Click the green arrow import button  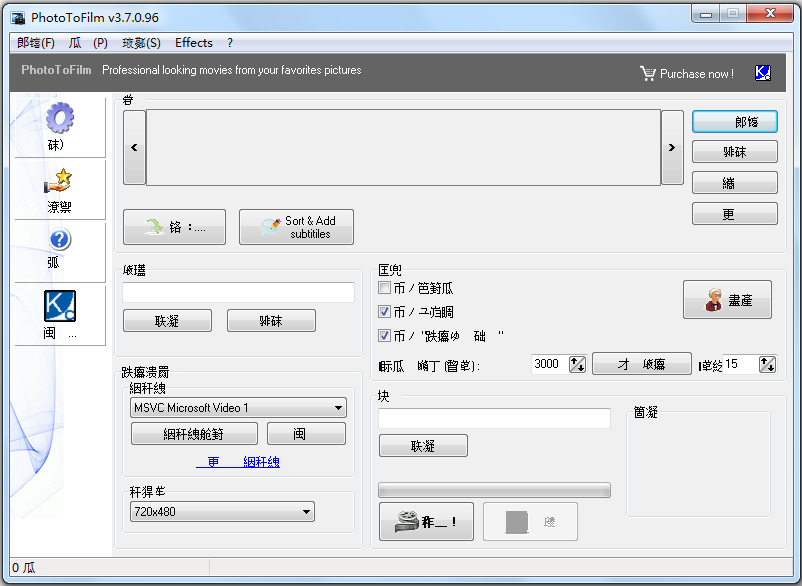coord(174,227)
